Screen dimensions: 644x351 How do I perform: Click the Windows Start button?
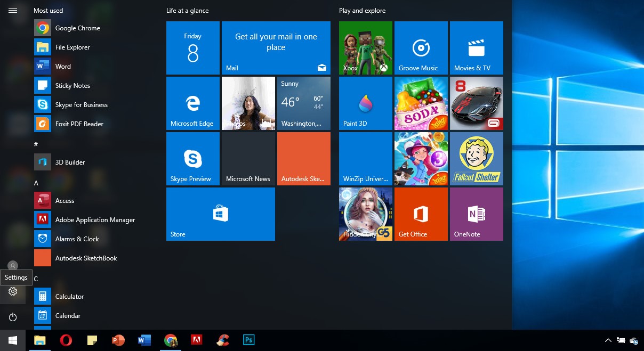pos(13,340)
